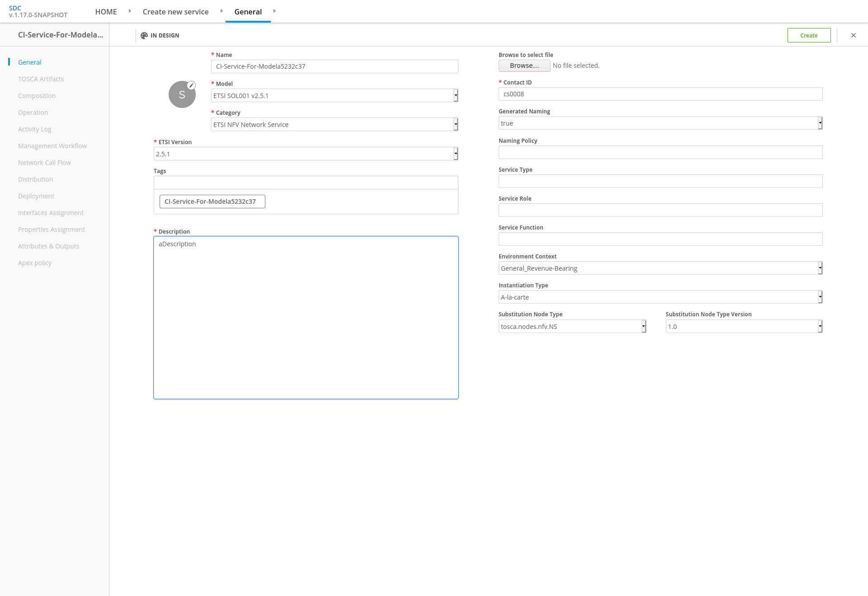Click the IN DESIGN status label
Viewport: 868px width, 596px height.
click(165, 36)
